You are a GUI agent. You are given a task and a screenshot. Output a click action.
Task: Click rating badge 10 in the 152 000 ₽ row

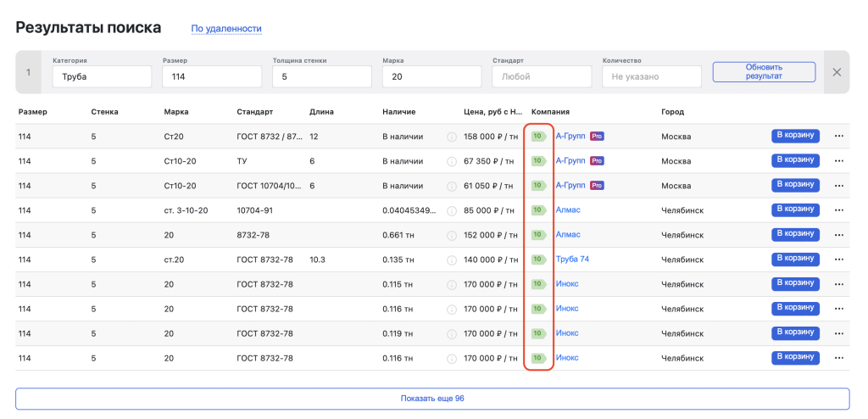pyautogui.click(x=537, y=235)
